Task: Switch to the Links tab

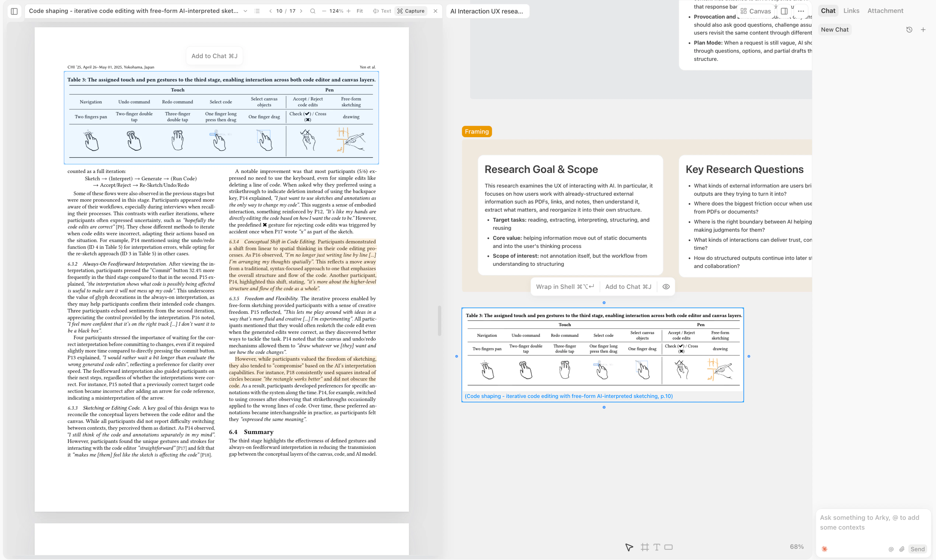Action: pos(851,11)
